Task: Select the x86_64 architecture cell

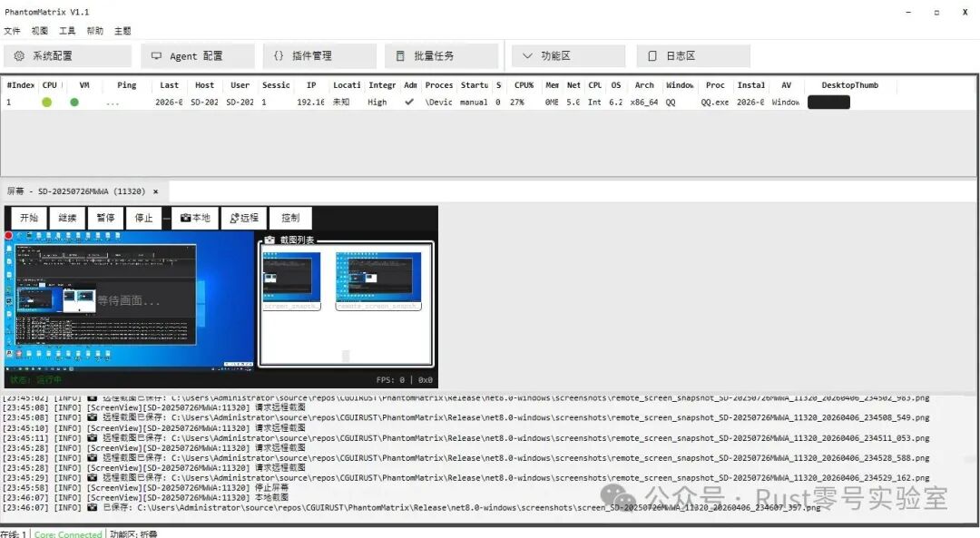Action: click(x=643, y=103)
